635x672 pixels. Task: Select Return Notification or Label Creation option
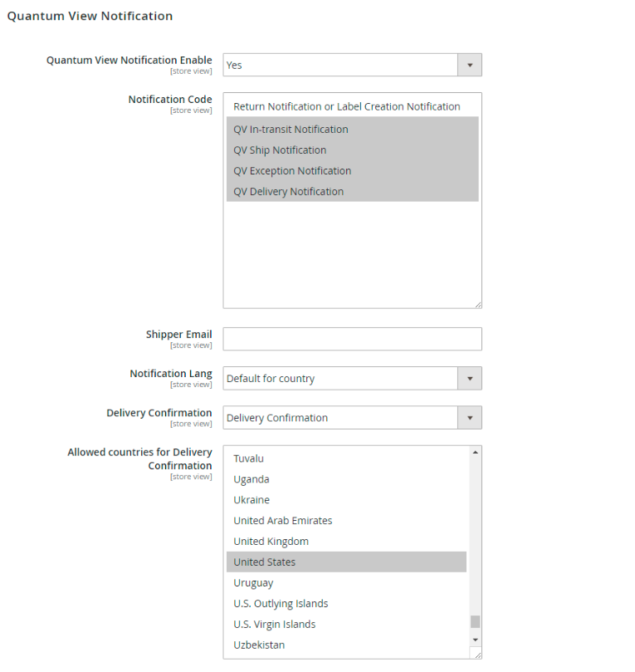[346, 106]
